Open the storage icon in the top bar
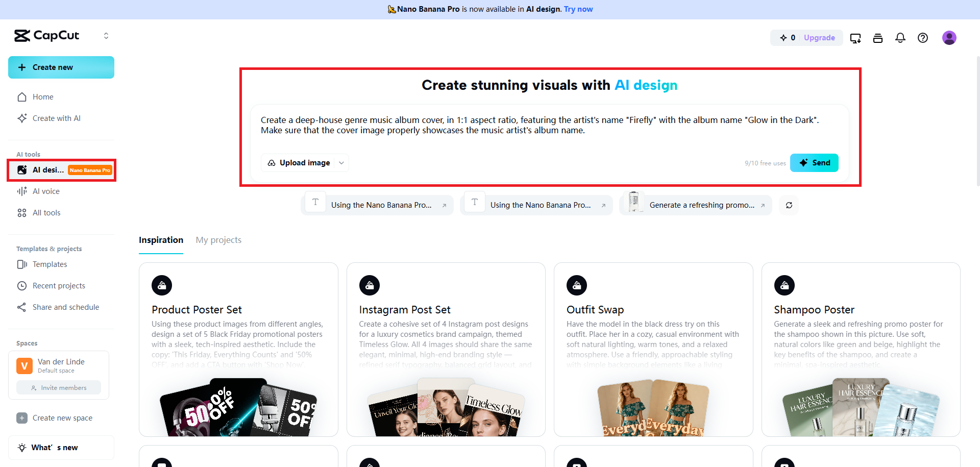Image resolution: width=980 pixels, height=467 pixels. 878,38
